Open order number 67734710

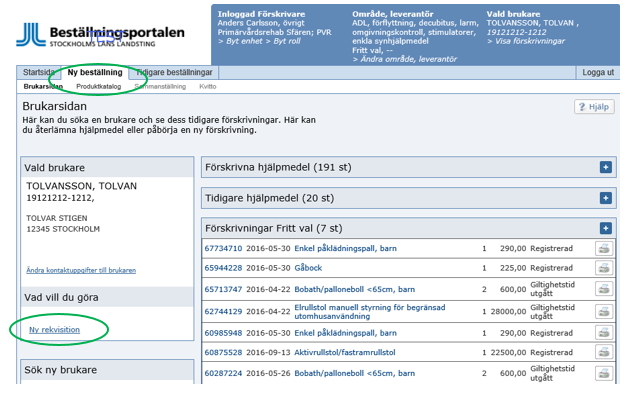pos(223,248)
